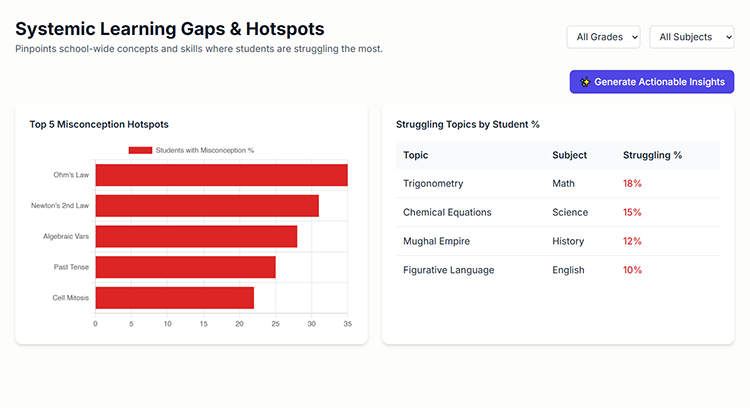Click the sparkle icon on Generate Insights button
This screenshot has width=750, height=408.
point(585,82)
